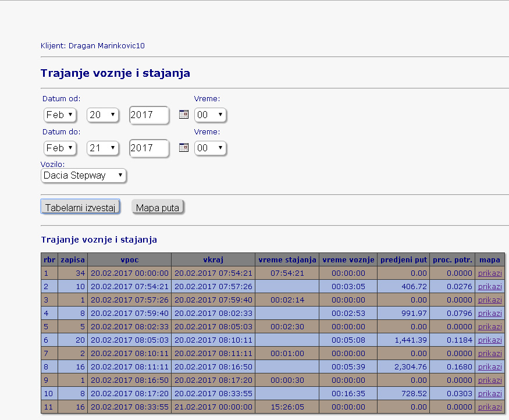Viewport: 509px width, 420px height.
Task: Click Klijent: Dragan Marinkovic10 text
Action: [92, 46]
